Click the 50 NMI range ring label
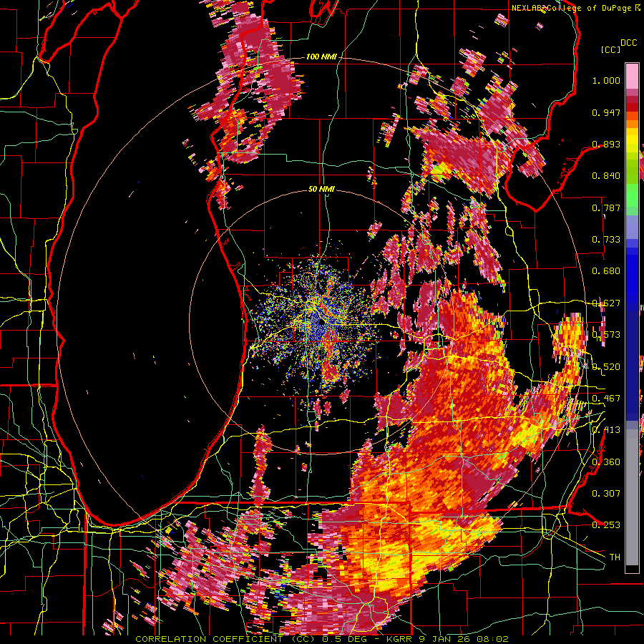This screenshot has width=644, height=644. pos(321,190)
